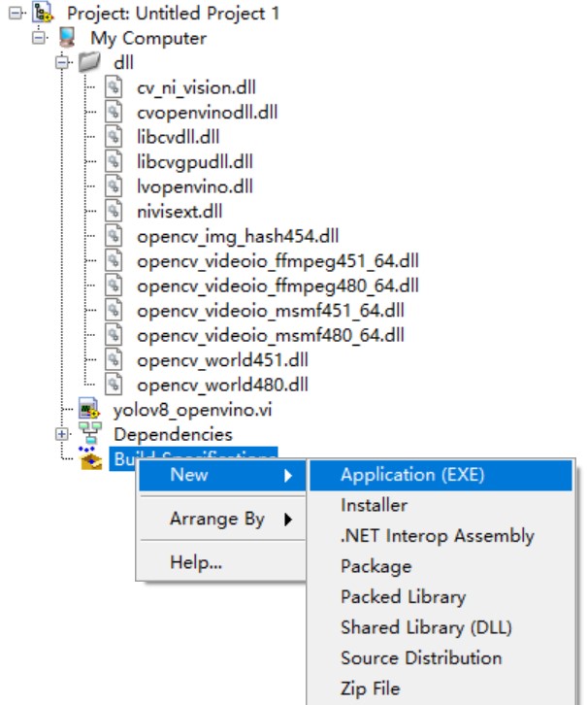Expand the Dependencies tree node
This screenshot has width=588, height=705.
coord(62,434)
